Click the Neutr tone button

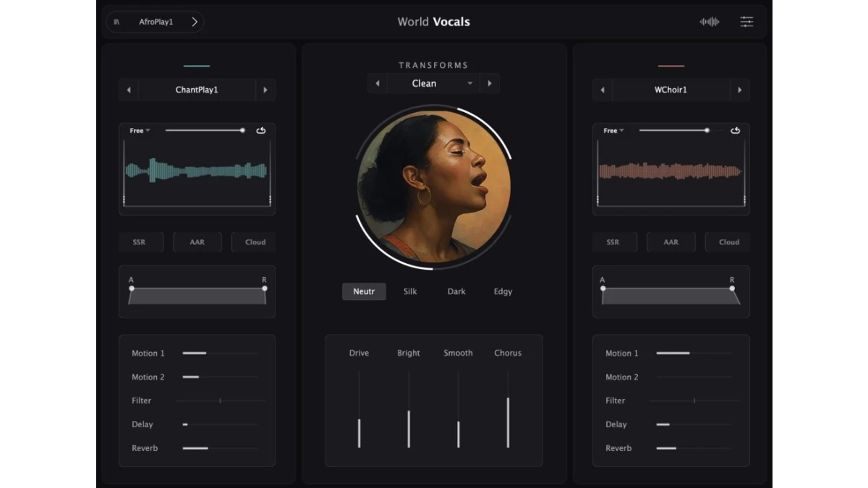click(x=364, y=291)
